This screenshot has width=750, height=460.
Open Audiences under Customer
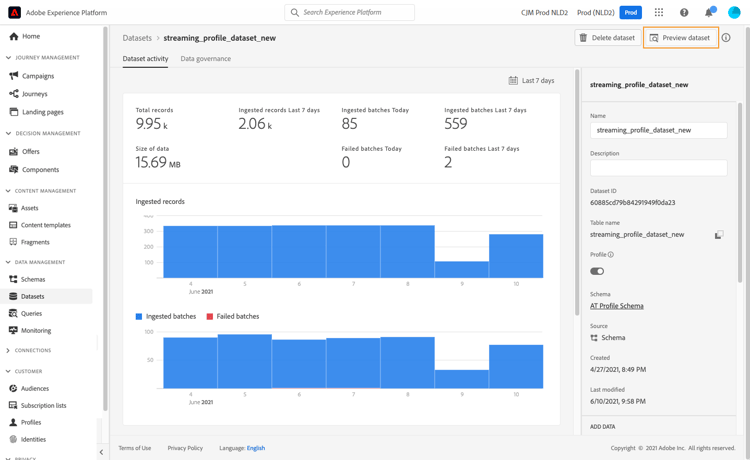pyautogui.click(x=29, y=388)
